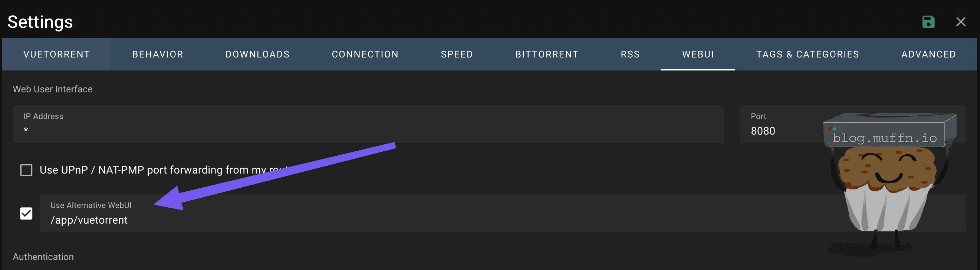Select the Connection tab
980x270 pixels.
(365, 55)
